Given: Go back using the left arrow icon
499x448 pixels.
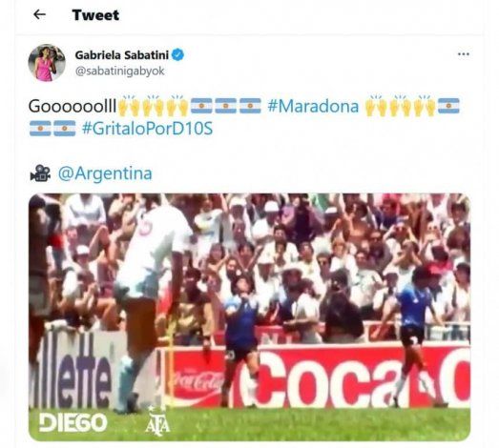Looking at the screenshot, I should [x=39, y=14].
